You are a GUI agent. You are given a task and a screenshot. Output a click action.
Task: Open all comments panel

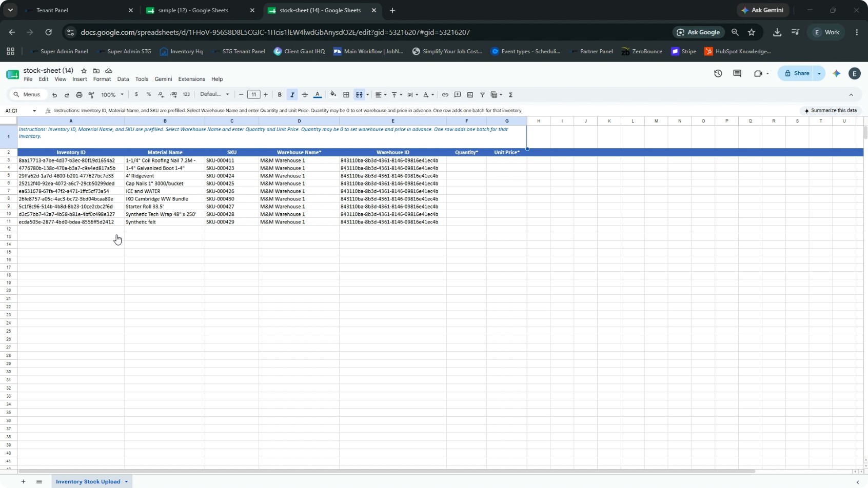pyautogui.click(x=737, y=73)
